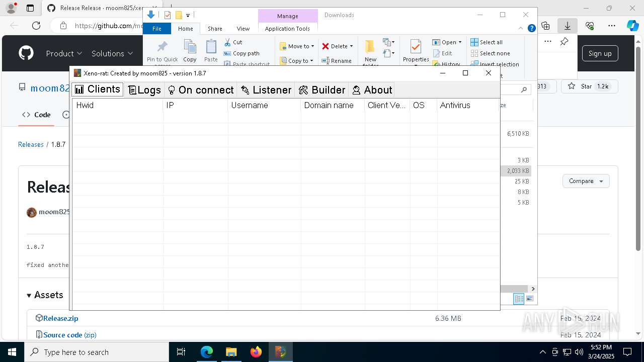Click the GitHub logo icon
Viewport: 644px width, 362px height.
tap(26, 53)
